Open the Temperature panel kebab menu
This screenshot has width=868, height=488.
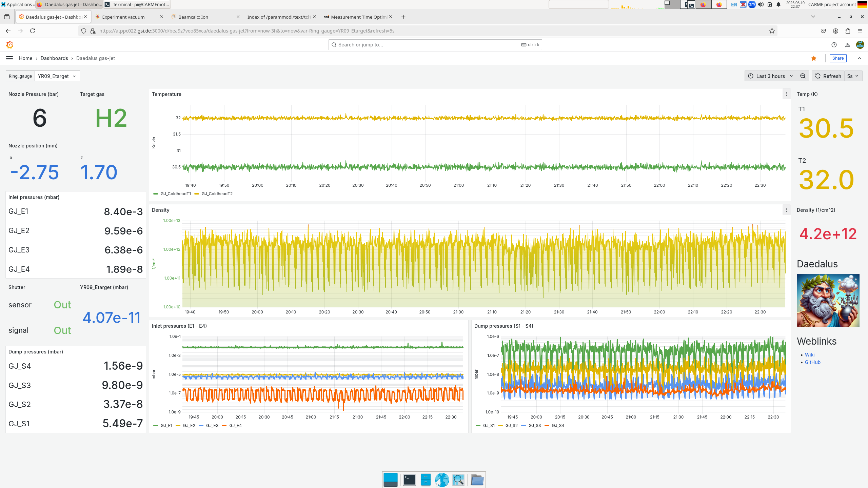786,94
